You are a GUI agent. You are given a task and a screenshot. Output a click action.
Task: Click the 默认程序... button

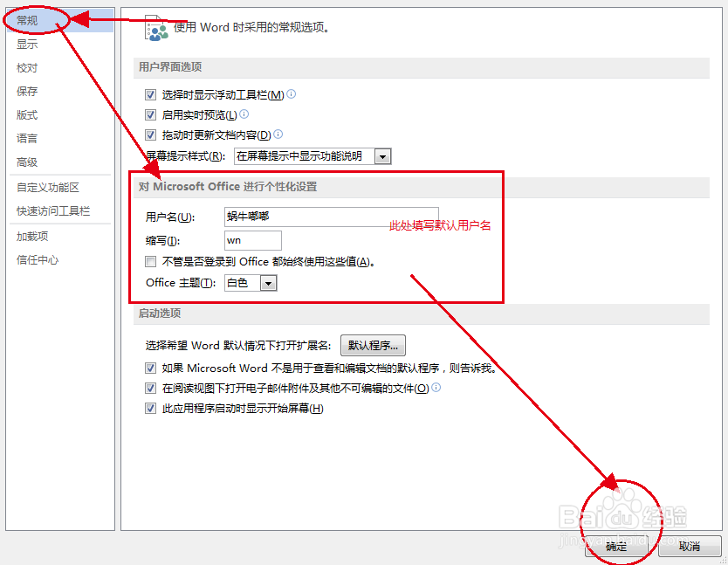373,345
